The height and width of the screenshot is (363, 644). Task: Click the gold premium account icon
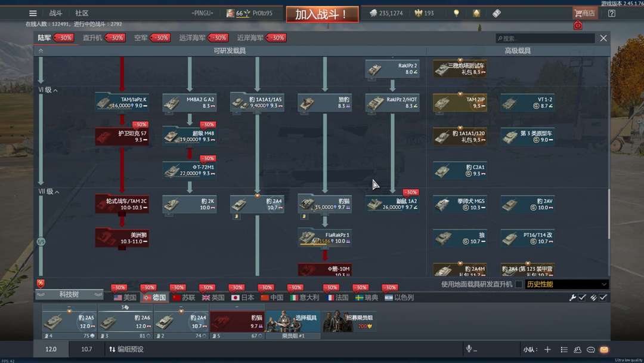tap(476, 13)
